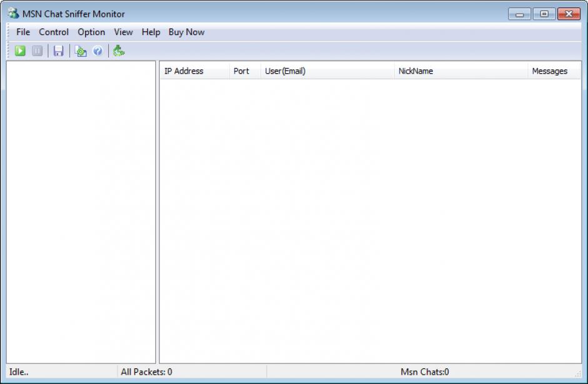This screenshot has height=384, width=588.
Task: Open the File menu
Action: (23, 33)
